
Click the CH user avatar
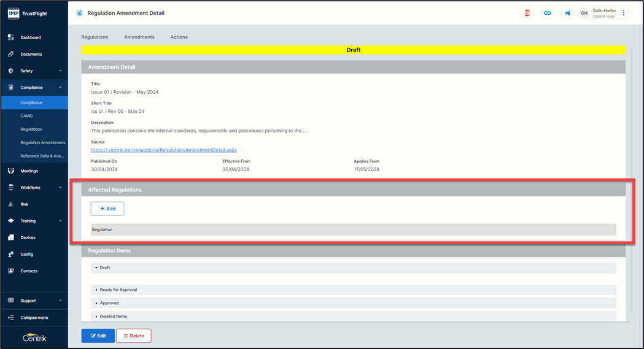[x=584, y=13]
